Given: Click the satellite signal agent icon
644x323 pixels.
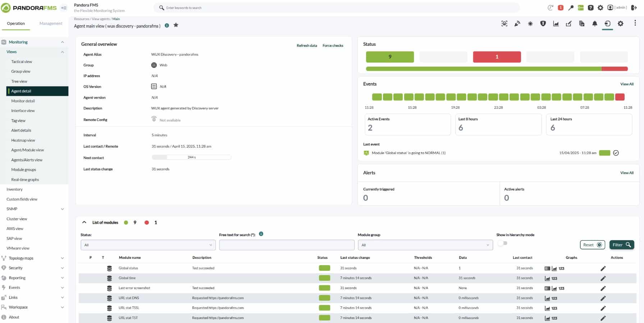Looking at the screenshot, I should 517,24.
